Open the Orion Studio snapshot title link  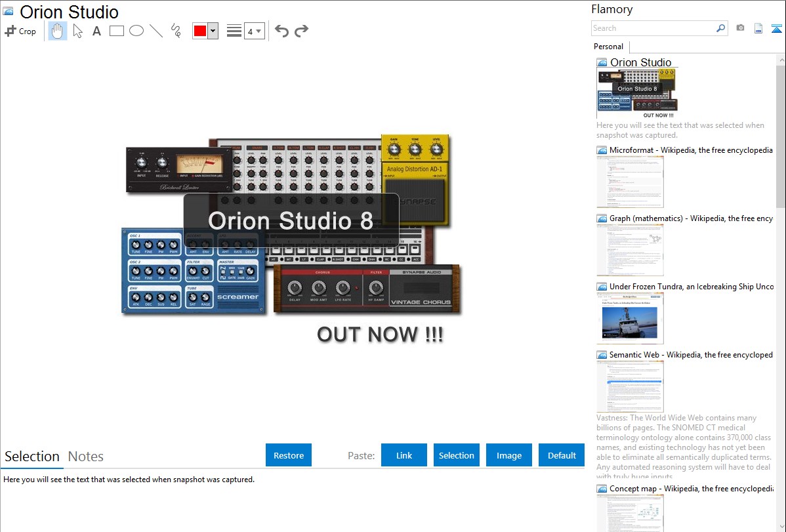(x=640, y=63)
